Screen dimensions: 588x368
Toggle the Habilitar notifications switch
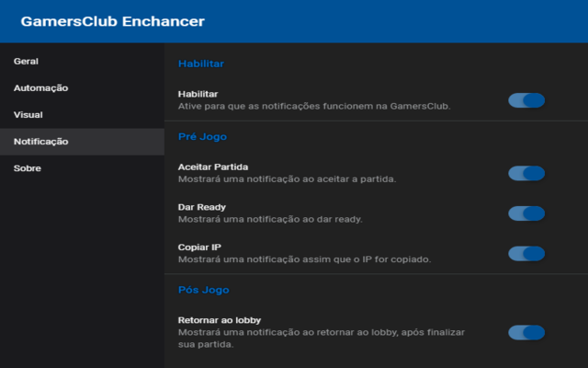526,100
